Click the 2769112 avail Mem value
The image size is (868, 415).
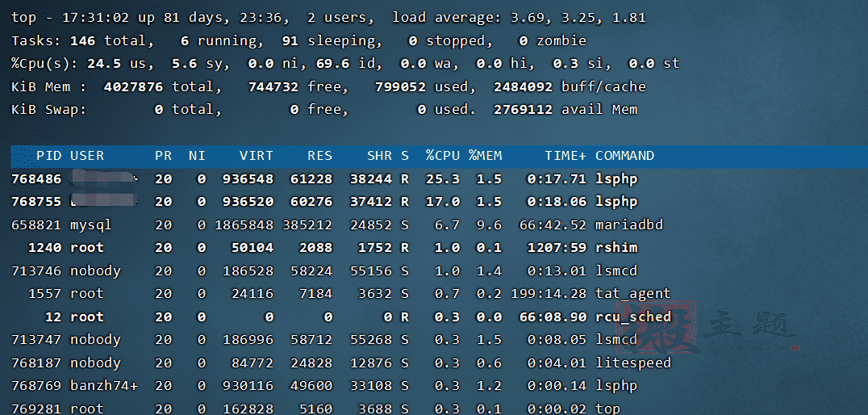pyautogui.click(x=523, y=109)
